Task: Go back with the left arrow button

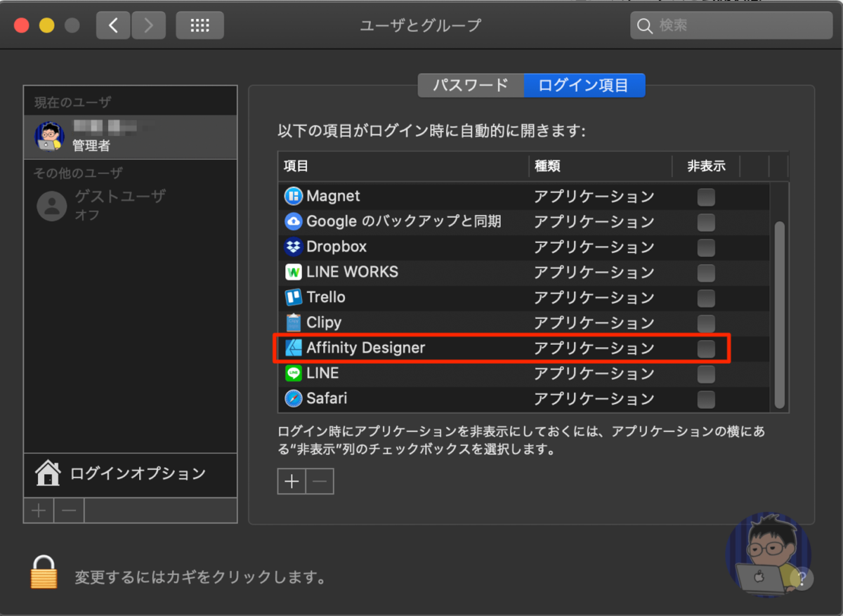Action: click(113, 25)
